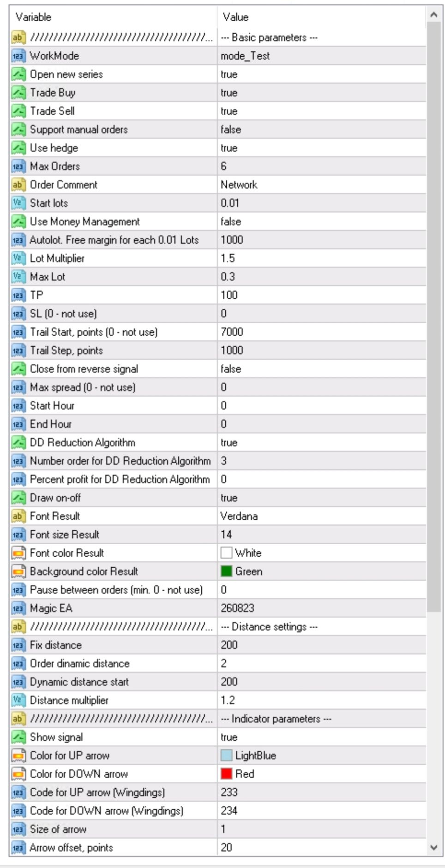The height and width of the screenshot is (868, 445).
Task: Click the double icon beside Start lots
Action: (18, 203)
